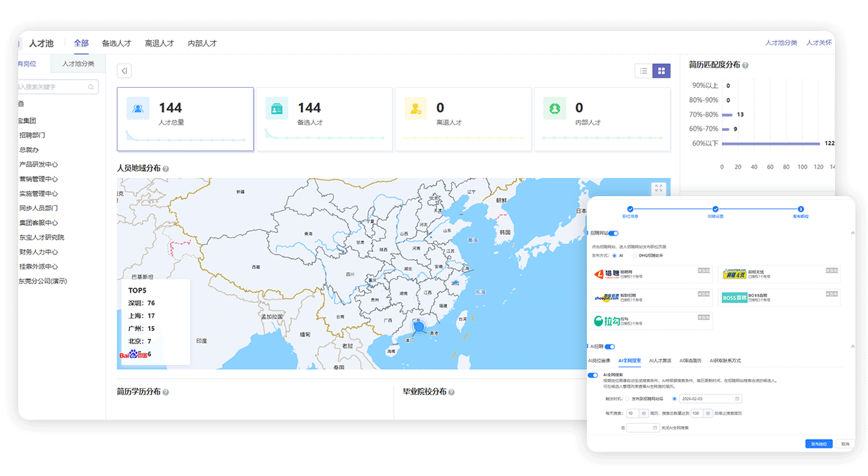The image size is (868, 476).
Task: Switch to AI筛选简历 tab
Action: pyautogui.click(x=690, y=361)
